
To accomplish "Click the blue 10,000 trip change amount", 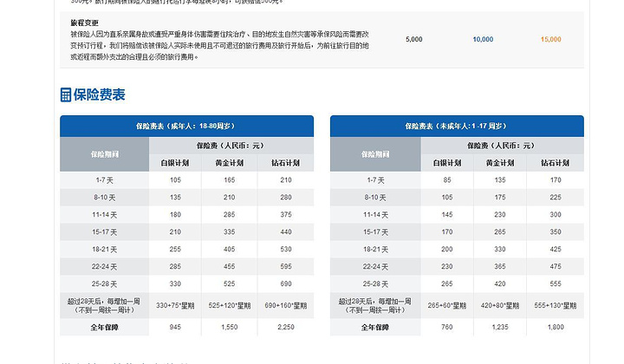I will point(483,39).
